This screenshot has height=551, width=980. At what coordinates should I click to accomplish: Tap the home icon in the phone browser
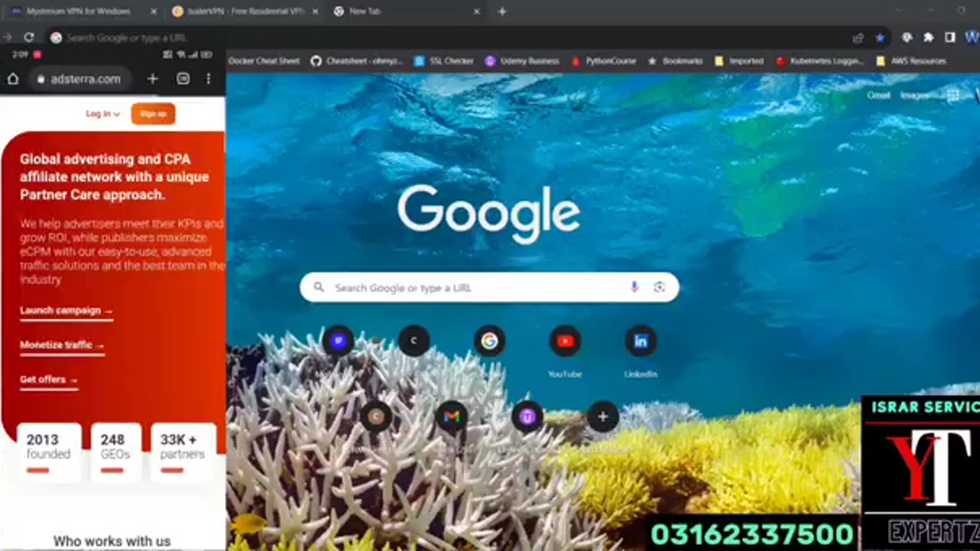[13, 79]
